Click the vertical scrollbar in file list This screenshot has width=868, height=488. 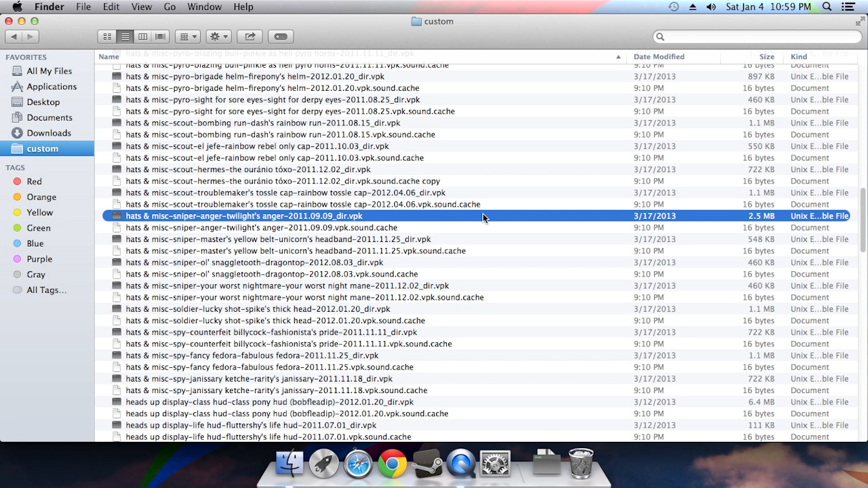tap(863, 219)
